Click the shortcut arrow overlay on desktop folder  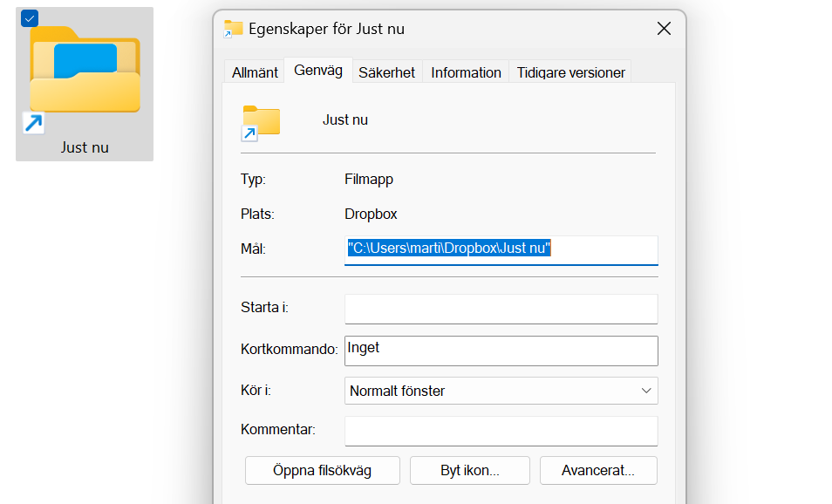(x=33, y=124)
